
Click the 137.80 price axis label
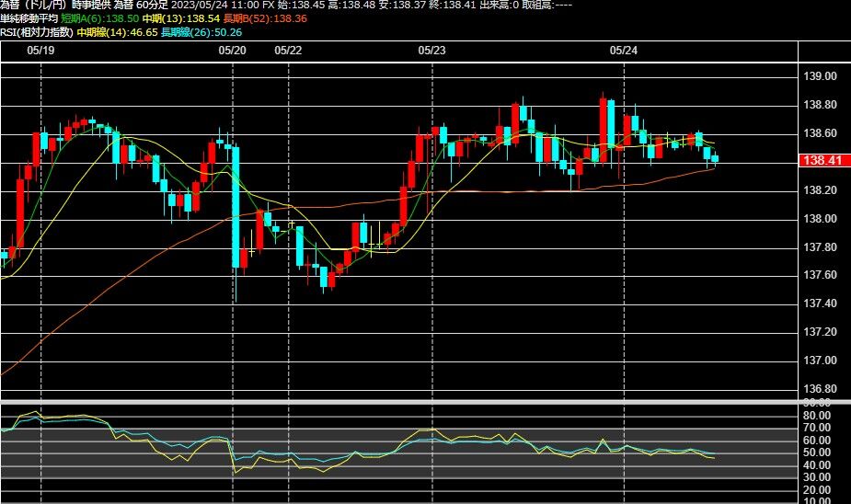click(x=820, y=246)
